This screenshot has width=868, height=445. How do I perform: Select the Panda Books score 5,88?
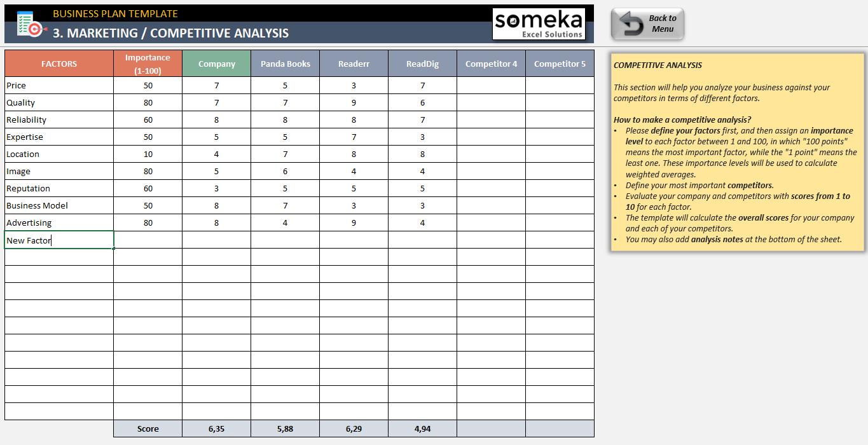pos(285,429)
